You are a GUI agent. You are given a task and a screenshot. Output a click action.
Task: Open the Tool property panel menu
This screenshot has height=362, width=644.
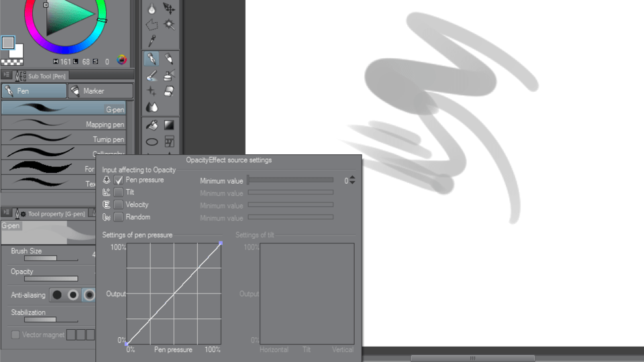[x=7, y=214]
